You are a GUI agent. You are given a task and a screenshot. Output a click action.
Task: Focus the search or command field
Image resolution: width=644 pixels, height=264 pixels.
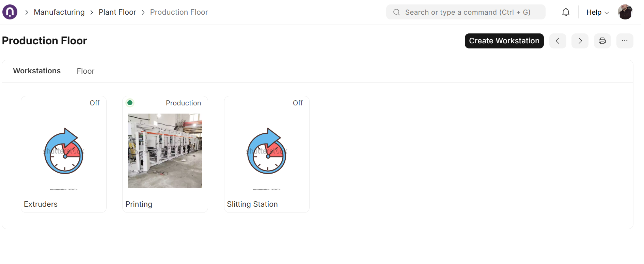coord(468,12)
